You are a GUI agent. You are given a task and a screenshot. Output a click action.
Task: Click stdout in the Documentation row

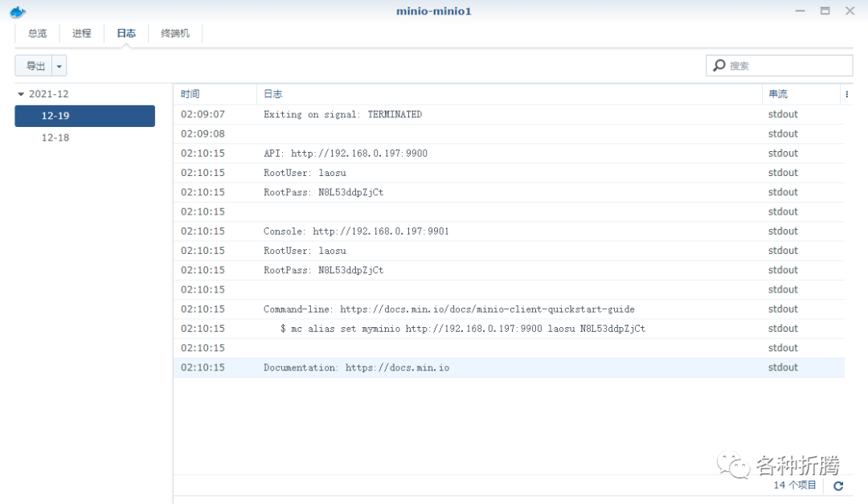click(783, 368)
